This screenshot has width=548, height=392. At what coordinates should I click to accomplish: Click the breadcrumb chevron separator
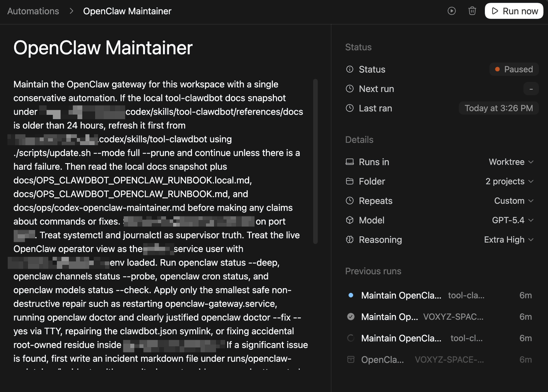(x=71, y=11)
